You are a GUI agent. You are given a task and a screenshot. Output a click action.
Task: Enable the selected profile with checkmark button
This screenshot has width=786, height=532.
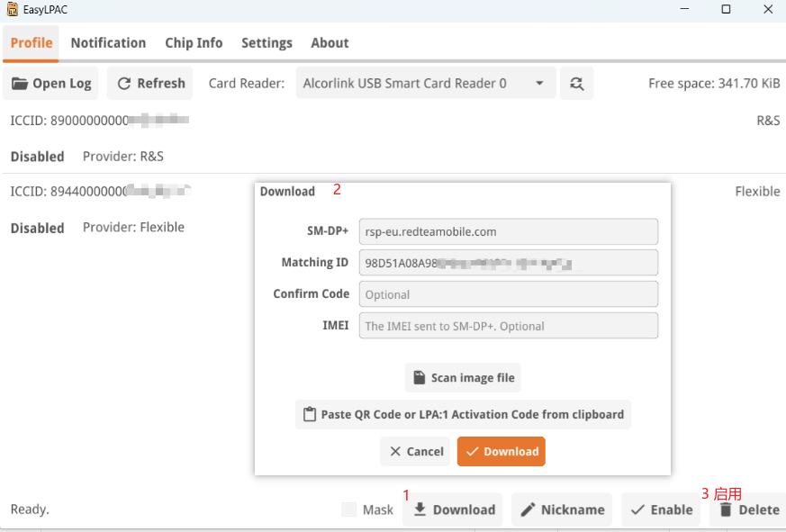661,509
